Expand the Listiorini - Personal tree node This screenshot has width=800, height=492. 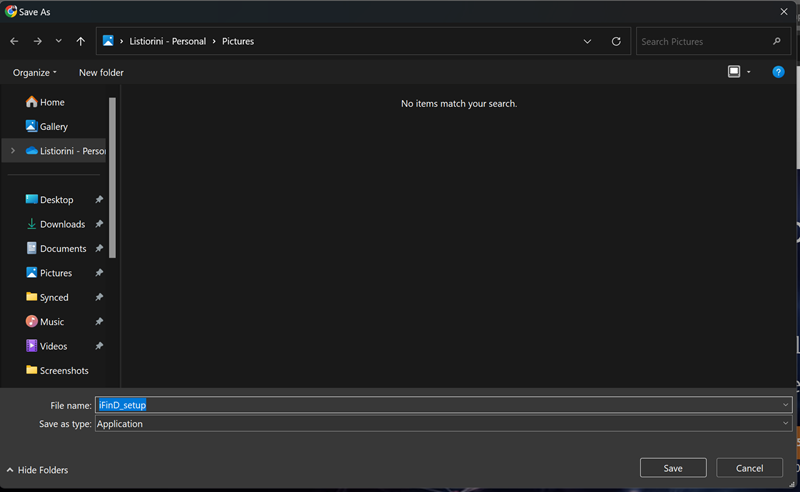tap(12, 151)
